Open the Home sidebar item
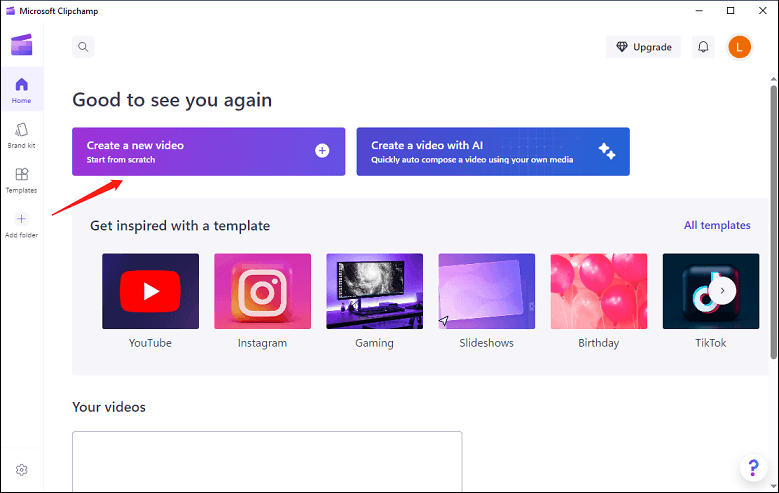This screenshot has width=779, height=493. coord(21,90)
